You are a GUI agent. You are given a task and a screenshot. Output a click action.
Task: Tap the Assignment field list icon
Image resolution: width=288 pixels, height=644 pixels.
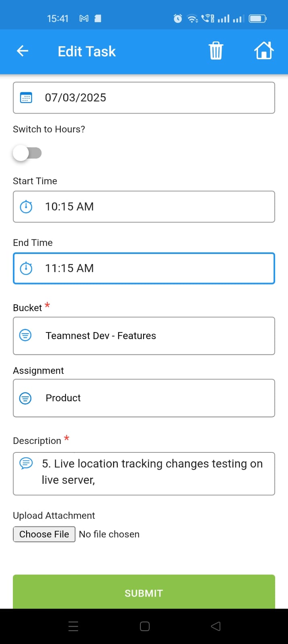click(x=25, y=398)
